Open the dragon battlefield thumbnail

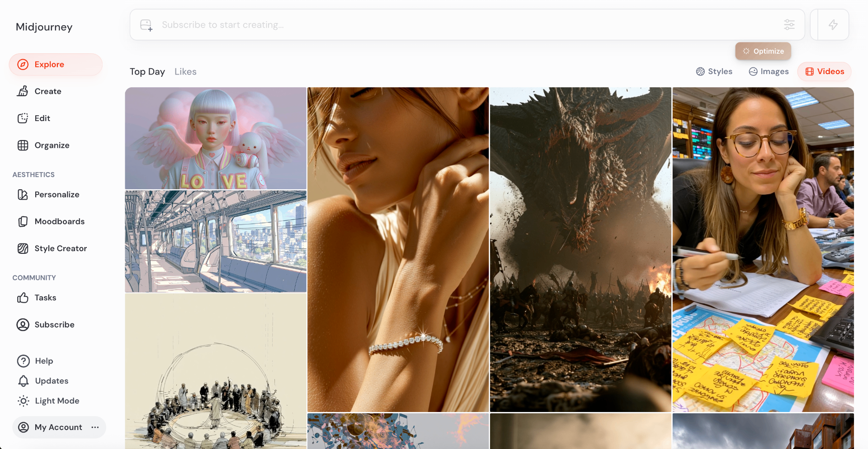pos(580,249)
